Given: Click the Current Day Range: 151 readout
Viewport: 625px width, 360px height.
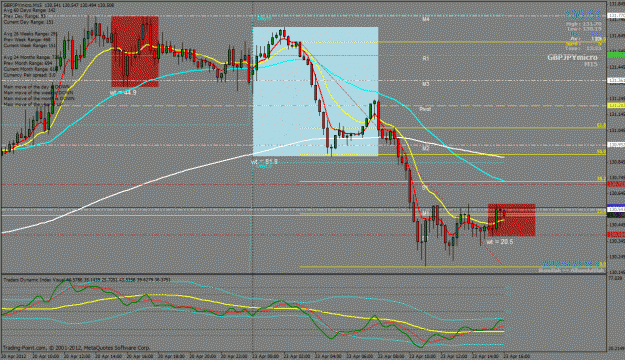Looking at the screenshot, I should click(28, 22).
